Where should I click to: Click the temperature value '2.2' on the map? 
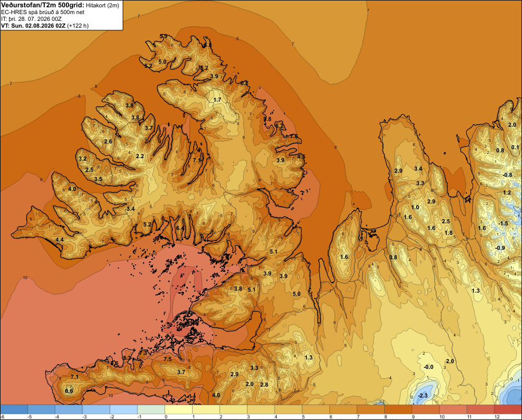point(140,156)
